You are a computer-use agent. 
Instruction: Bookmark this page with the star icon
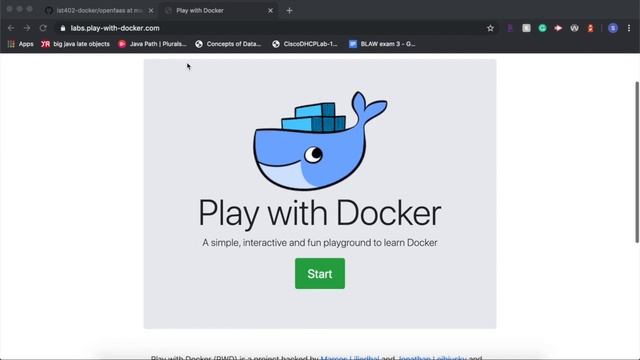(x=490, y=28)
